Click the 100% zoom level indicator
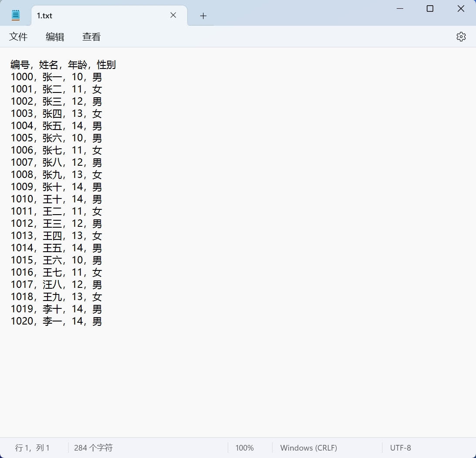 pos(245,448)
